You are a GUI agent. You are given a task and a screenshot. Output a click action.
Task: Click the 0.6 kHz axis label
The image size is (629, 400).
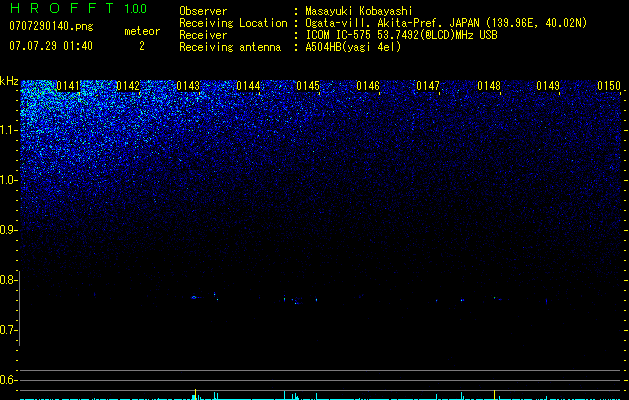8,380
